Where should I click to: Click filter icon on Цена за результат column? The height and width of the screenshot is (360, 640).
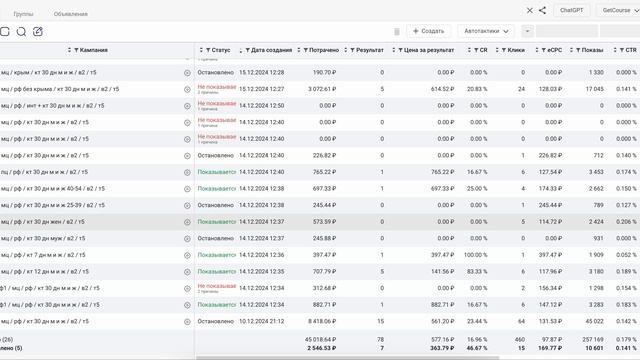click(400, 50)
